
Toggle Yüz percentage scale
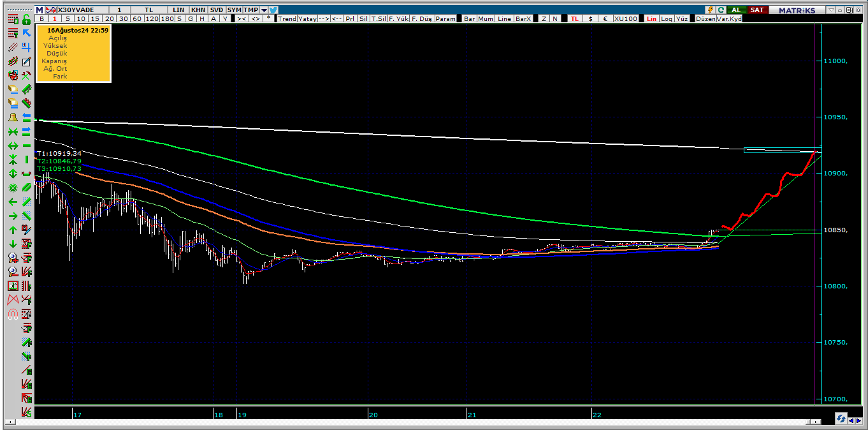click(683, 19)
